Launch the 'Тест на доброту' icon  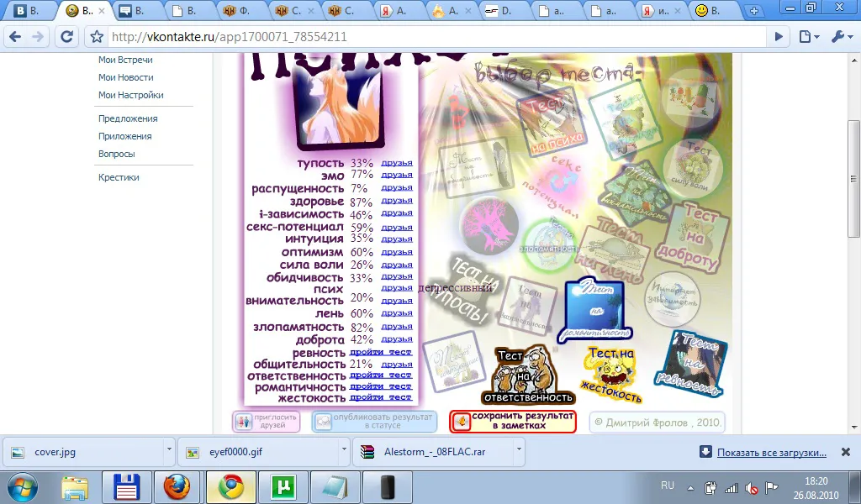[694, 238]
